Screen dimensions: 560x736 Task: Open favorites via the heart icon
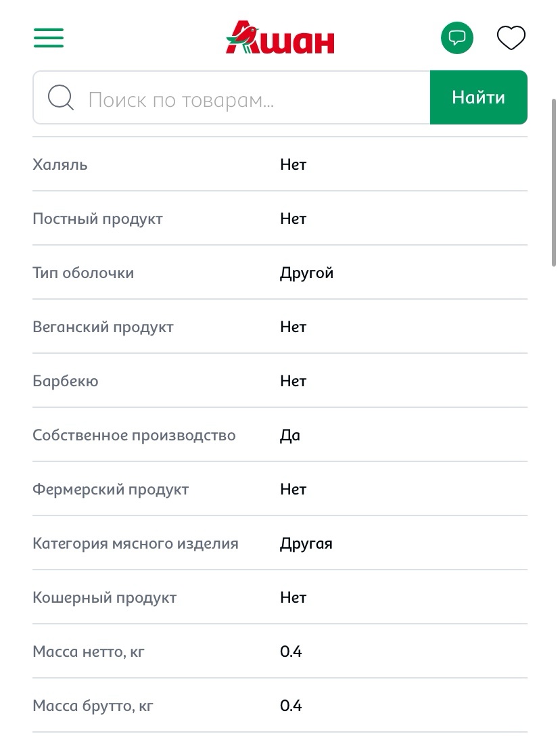511,38
